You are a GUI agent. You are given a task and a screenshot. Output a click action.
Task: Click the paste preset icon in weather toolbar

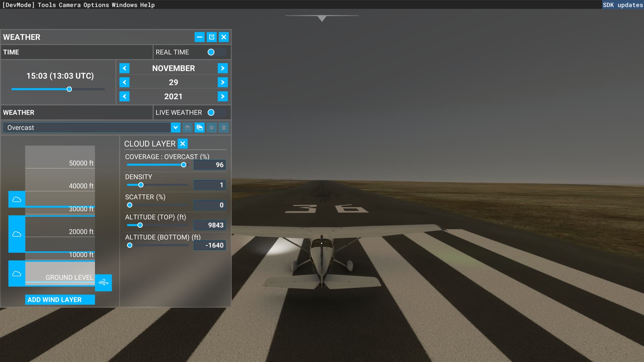tap(200, 128)
